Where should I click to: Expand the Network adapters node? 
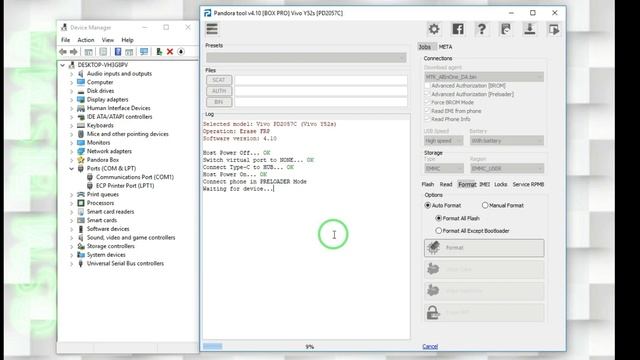tap(71, 151)
